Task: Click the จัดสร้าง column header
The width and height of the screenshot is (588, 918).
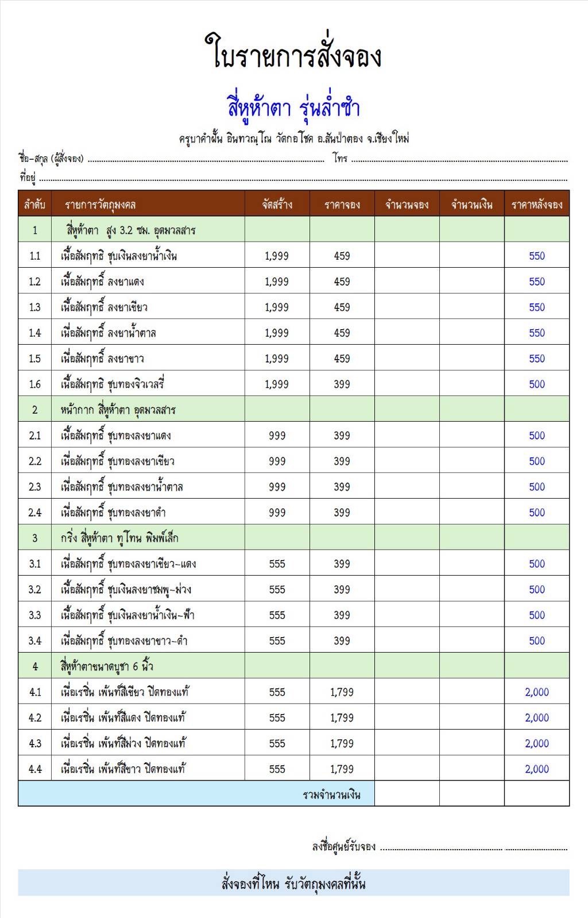Action: (277, 205)
